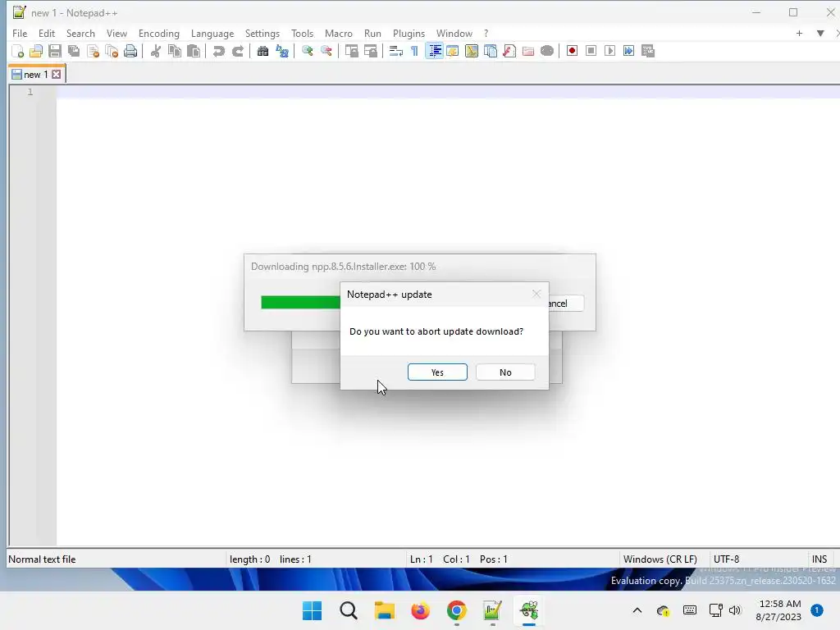Open the Macro menu
The image size is (840, 630).
pyautogui.click(x=339, y=33)
